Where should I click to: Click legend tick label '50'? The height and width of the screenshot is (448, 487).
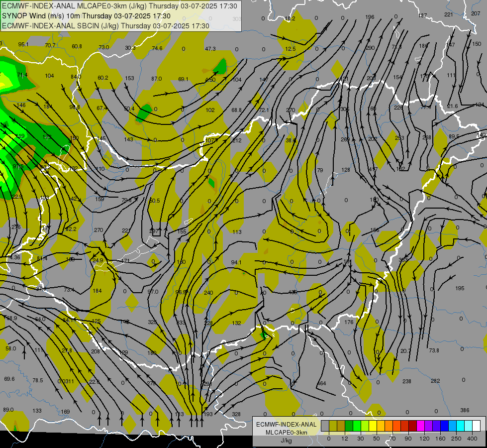[x=377, y=439]
